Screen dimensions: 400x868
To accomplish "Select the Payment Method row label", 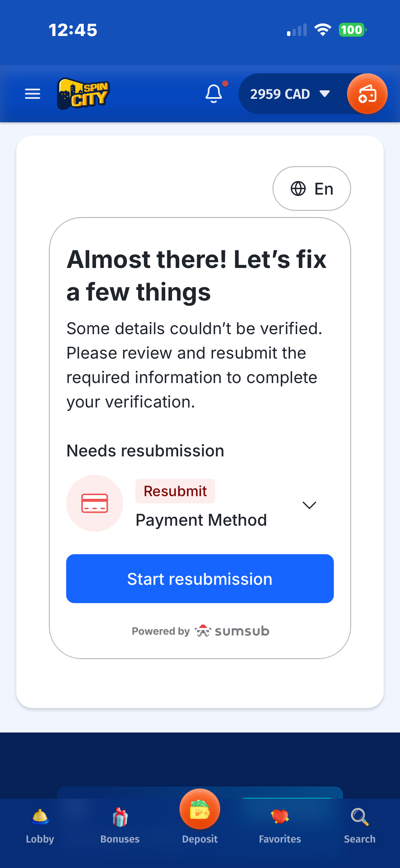I will point(201,520).
